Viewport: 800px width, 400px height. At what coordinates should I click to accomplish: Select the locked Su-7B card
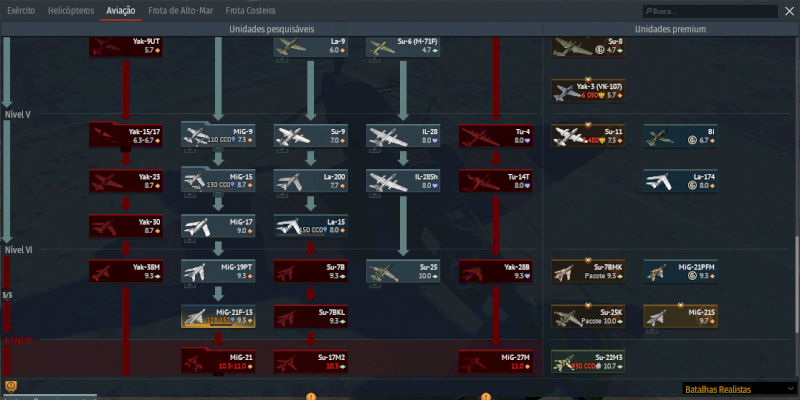coord(311,271)
